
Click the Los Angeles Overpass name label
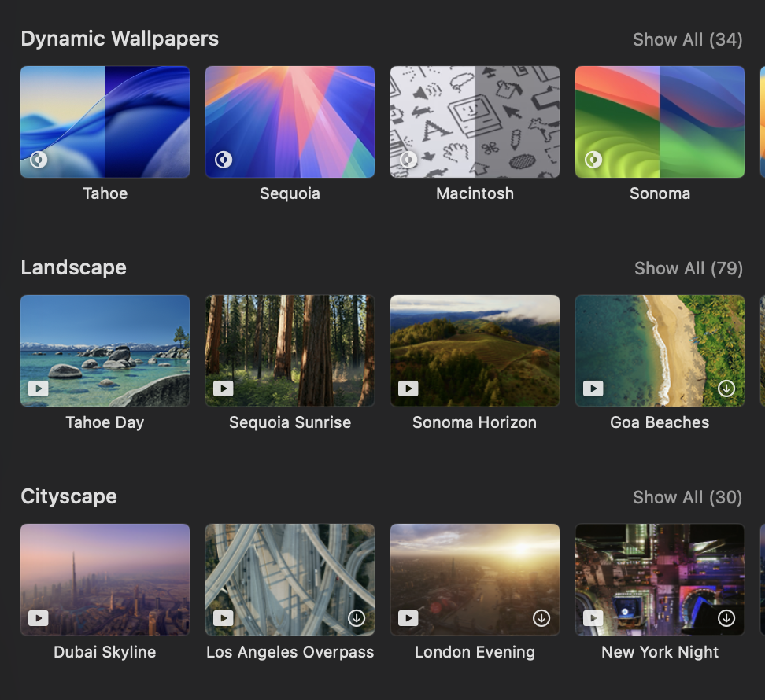click(x=290, y=652)
